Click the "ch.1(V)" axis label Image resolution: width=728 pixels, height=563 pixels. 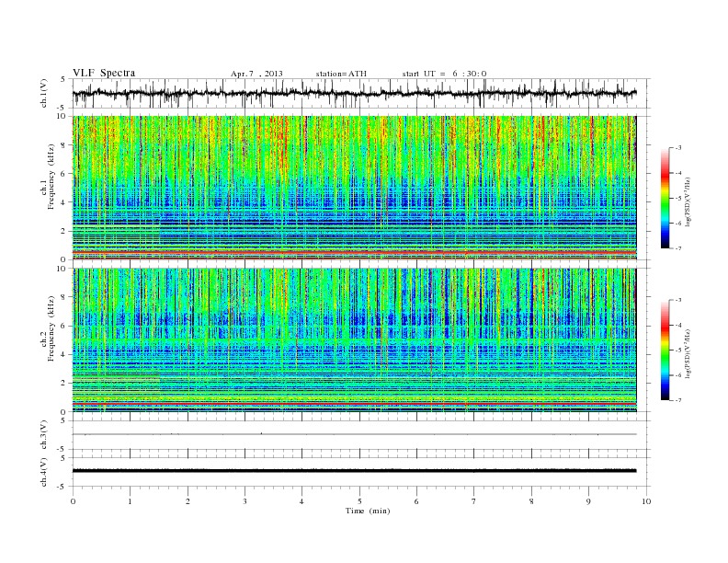click(44, 93)
